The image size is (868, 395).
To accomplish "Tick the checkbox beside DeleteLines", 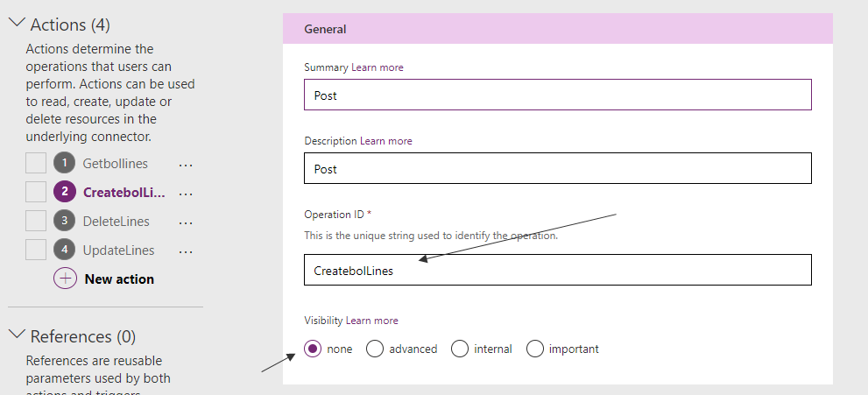I will (x=36, y=222).
